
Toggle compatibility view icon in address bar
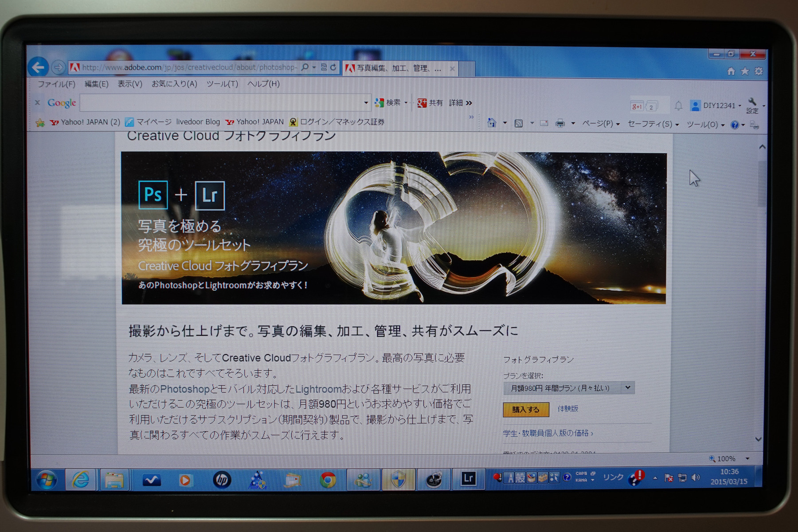pos(324,67)
